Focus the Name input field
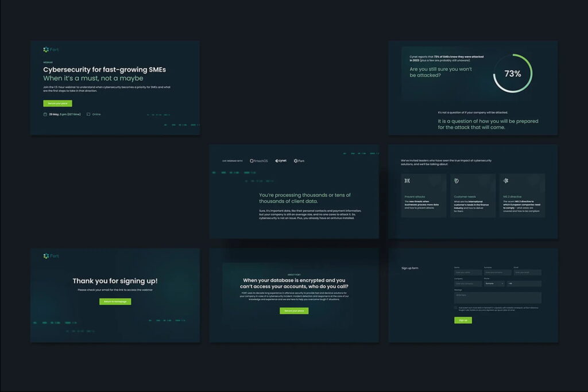 pyautogui.click(x=468, y=273)
